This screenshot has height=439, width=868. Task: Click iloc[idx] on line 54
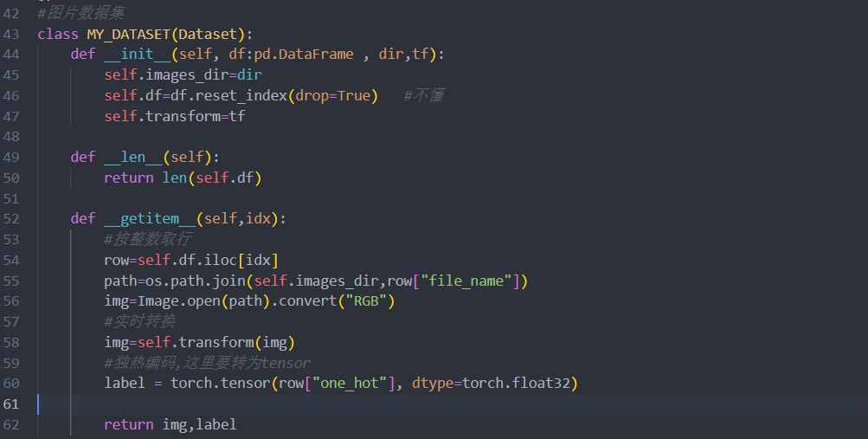click(x=241, y=260)
